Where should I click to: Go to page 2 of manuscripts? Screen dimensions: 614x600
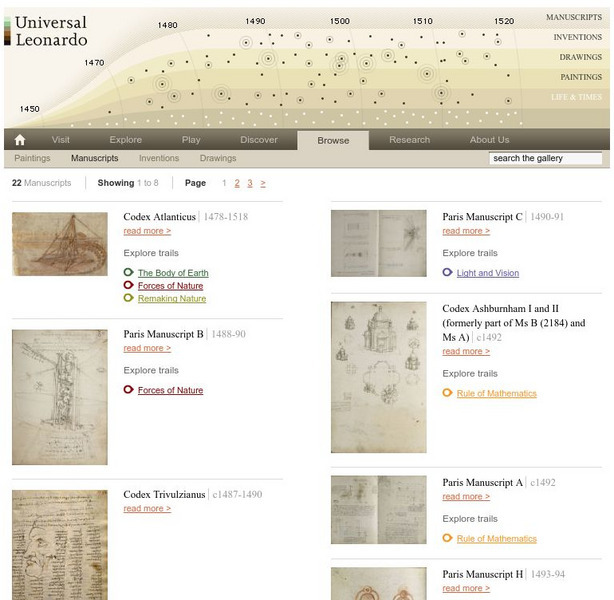pos(237,183)
